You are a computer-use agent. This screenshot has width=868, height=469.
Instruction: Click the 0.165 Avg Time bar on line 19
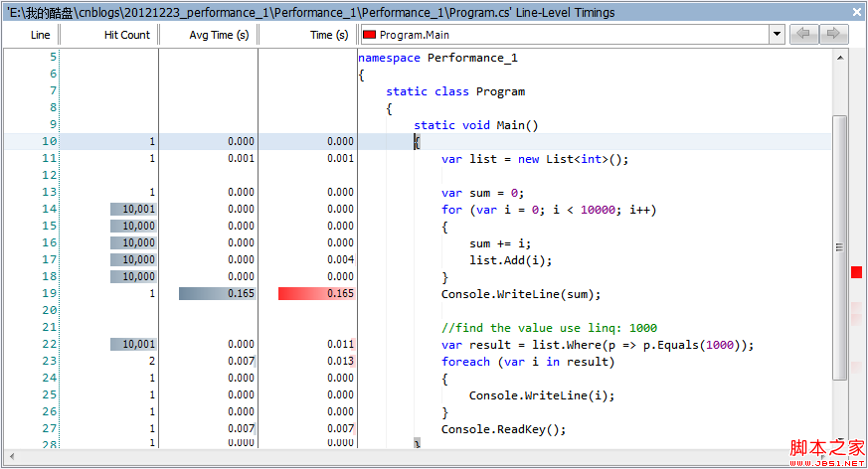point(217,294)
